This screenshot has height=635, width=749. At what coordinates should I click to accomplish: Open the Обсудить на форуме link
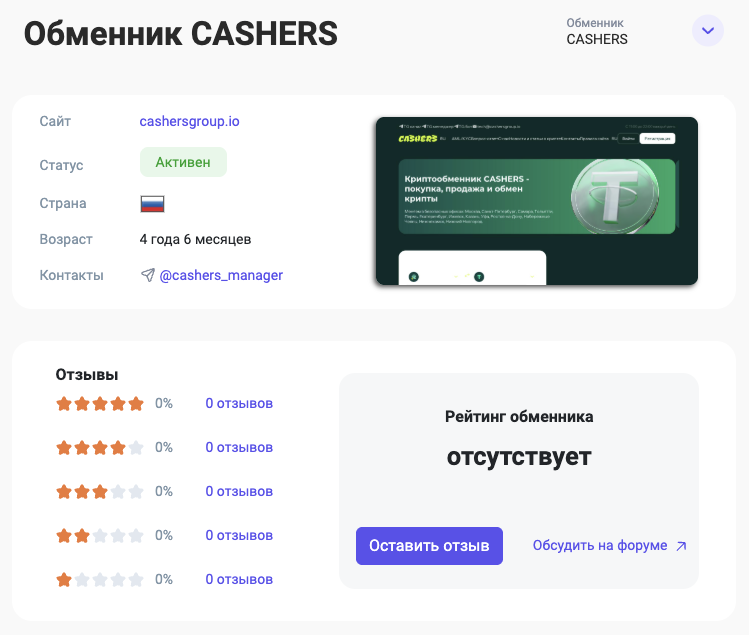(x=600, y=545)
